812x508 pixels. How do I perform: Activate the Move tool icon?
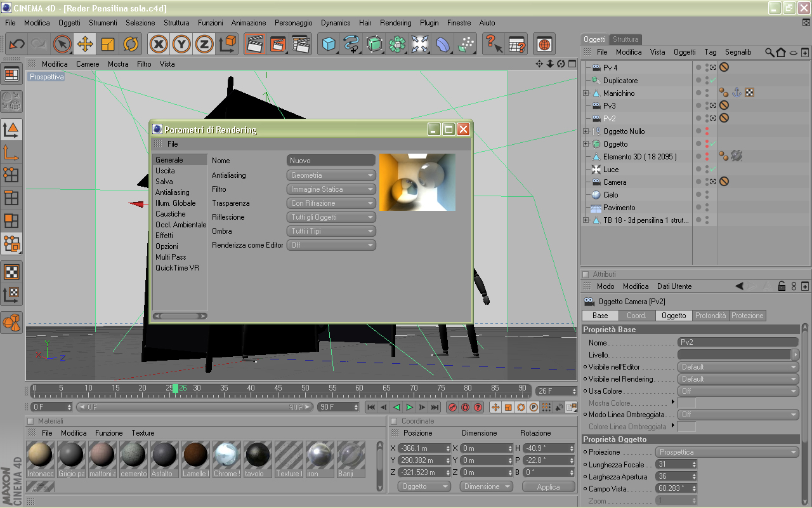85,44
